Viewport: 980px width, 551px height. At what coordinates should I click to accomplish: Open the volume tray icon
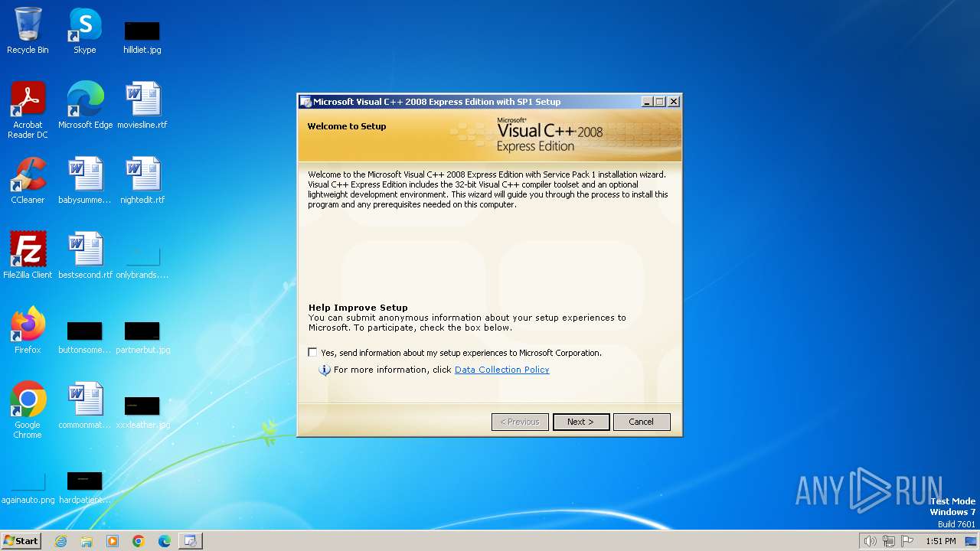[x=870, y=541]
